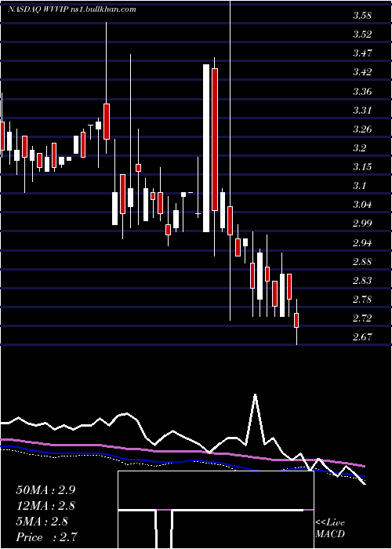The height and width of the screenshot is (549, 392).
Task: Click the 2.94 price axis label
Action: [361, 243]
